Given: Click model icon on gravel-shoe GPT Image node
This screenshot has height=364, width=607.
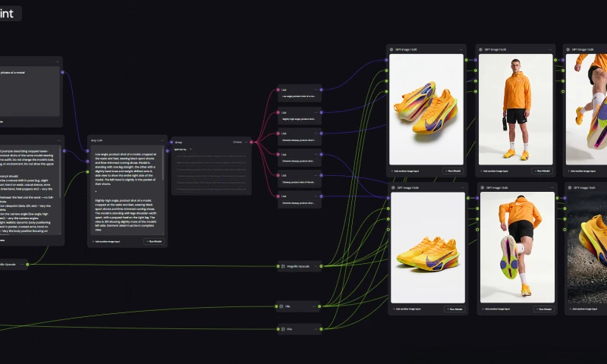Looking at the screenshot, I should click(570, 187).
